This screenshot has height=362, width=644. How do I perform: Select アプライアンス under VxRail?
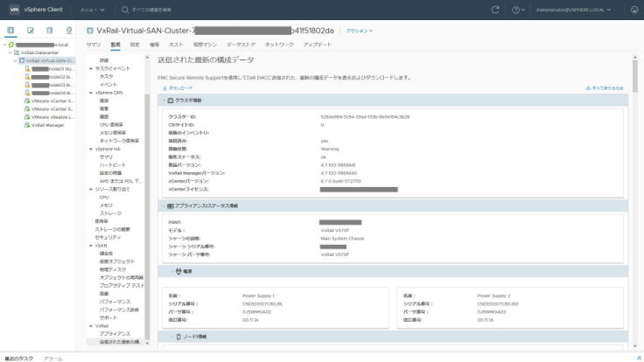115,334
